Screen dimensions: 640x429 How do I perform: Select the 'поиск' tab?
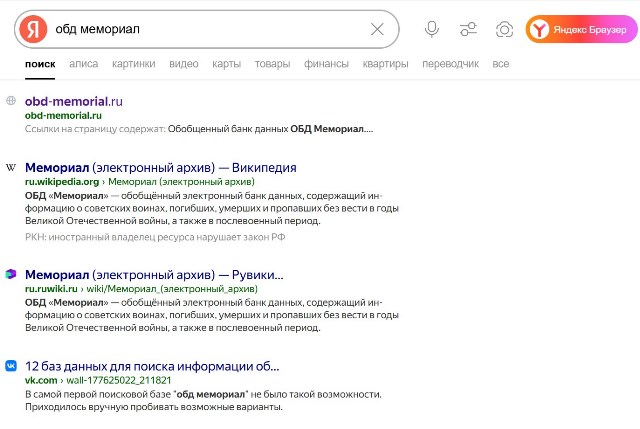(x=40, y=64)
